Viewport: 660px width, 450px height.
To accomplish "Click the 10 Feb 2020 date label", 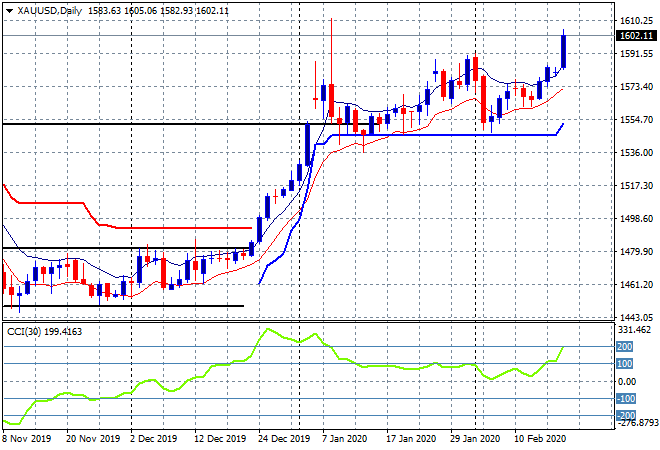I will 540,439.
